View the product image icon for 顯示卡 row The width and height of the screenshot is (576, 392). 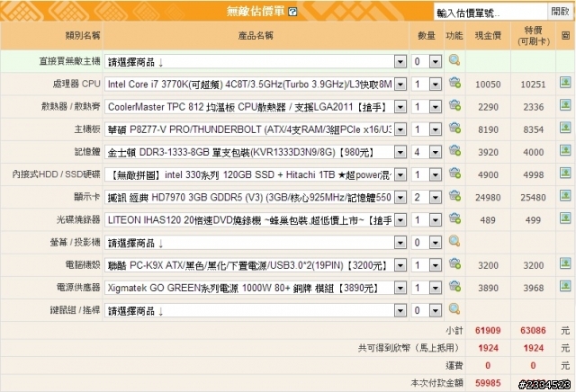(x=565, y=196)
